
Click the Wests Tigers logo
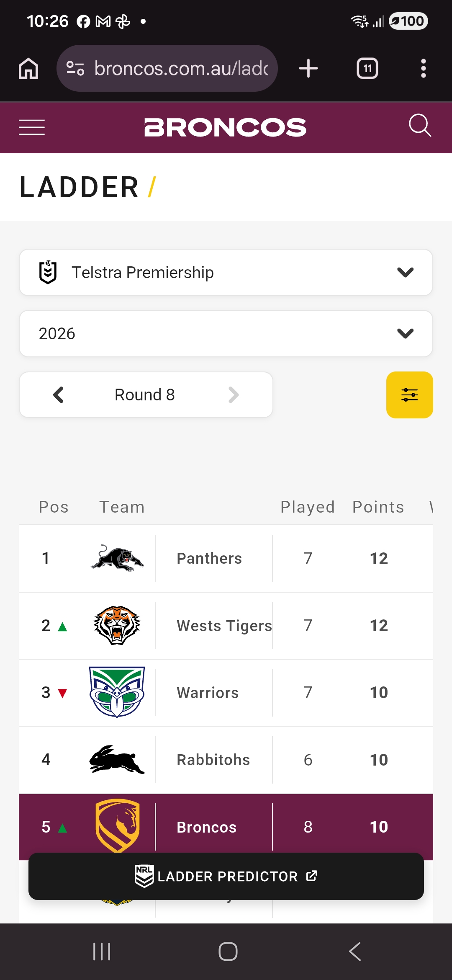point(117,625)
